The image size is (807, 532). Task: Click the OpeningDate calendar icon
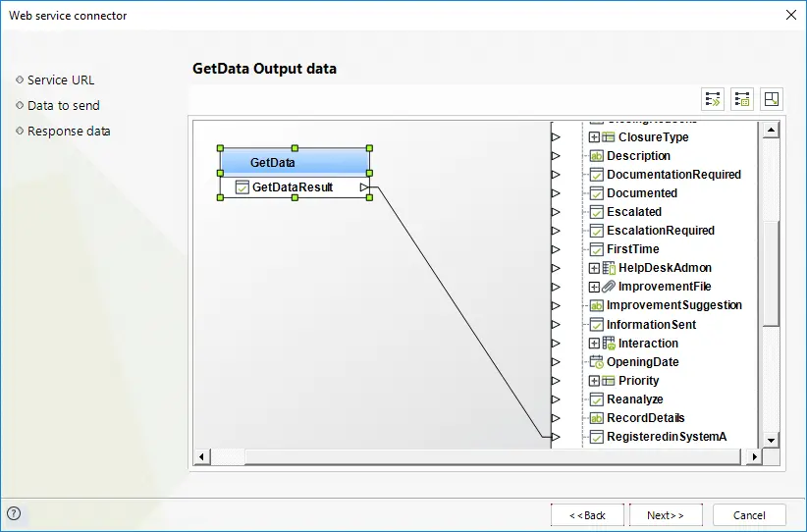(x=596, y=362)
